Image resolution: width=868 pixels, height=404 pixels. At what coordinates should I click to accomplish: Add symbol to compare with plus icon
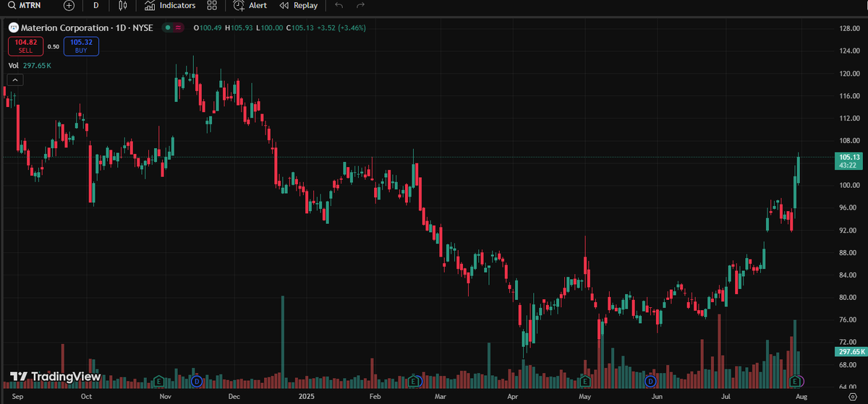click(69, 6)
